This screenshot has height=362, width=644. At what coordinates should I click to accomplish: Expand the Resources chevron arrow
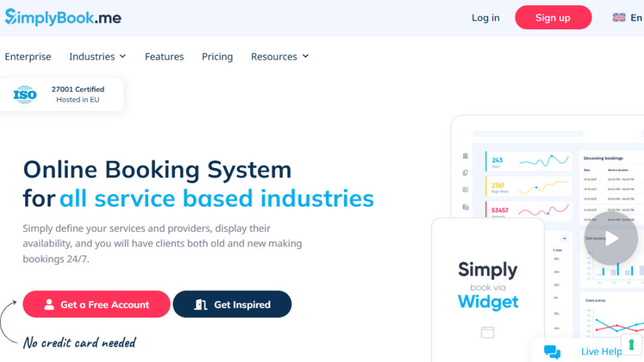click(305, 56)
